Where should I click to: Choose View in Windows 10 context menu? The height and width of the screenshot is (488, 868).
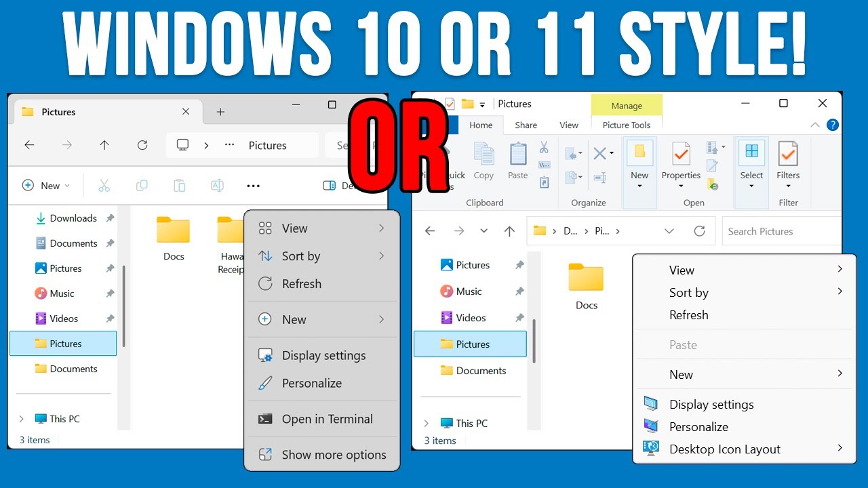745,270
